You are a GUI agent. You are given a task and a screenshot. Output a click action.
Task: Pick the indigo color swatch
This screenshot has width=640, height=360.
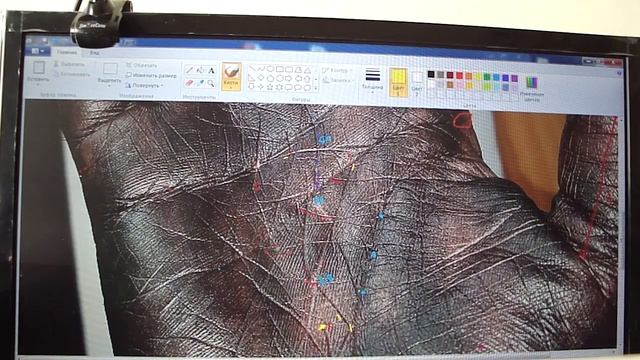505,78
